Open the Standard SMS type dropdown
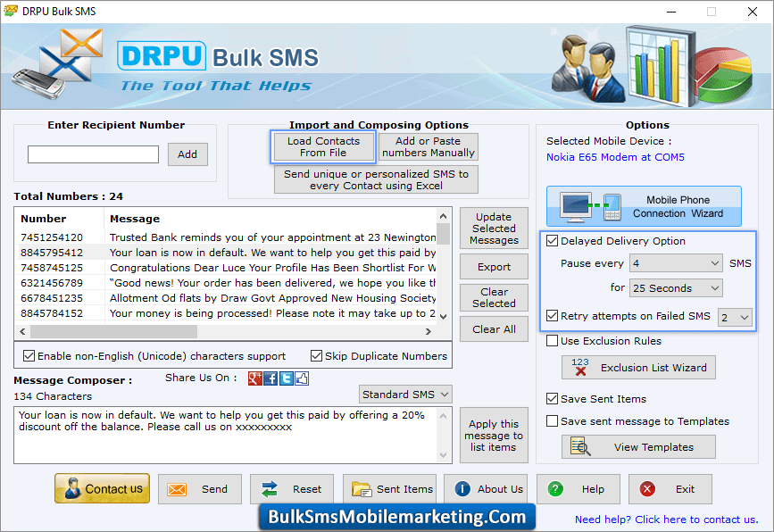The height and width of the screenshot is (532, 774). pyautogui.click(x=405, y=395)
